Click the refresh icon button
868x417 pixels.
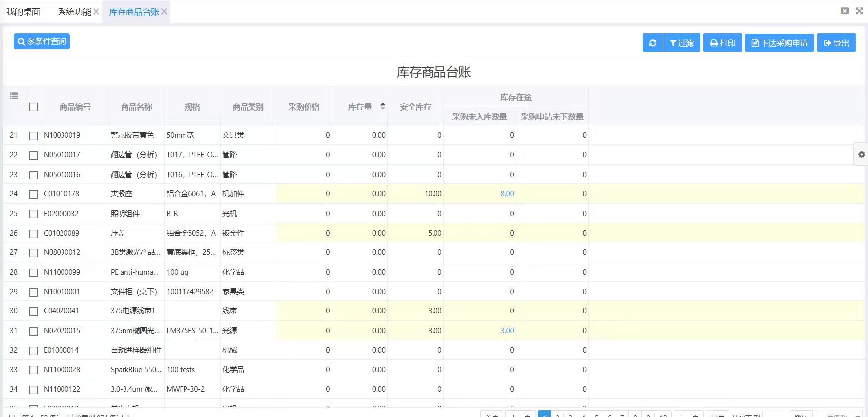653,43
